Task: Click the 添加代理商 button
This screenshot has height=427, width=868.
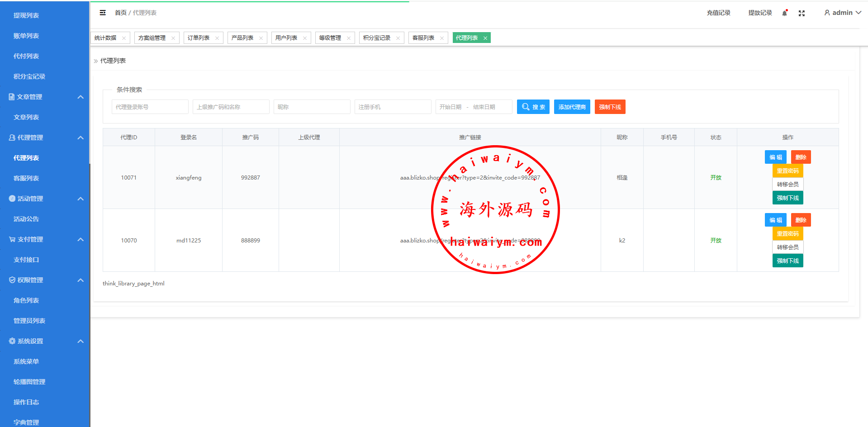Action: point(572,107)
